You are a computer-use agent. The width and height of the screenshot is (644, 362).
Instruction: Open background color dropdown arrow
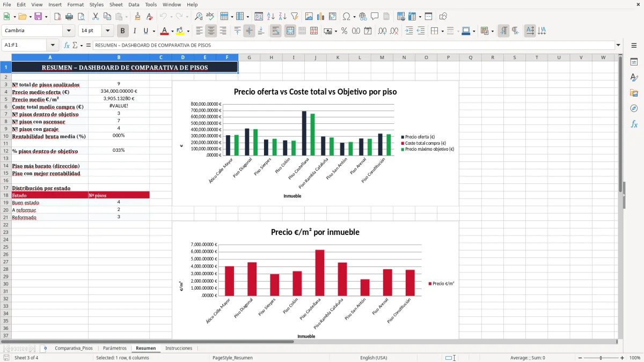pos(187,31)
